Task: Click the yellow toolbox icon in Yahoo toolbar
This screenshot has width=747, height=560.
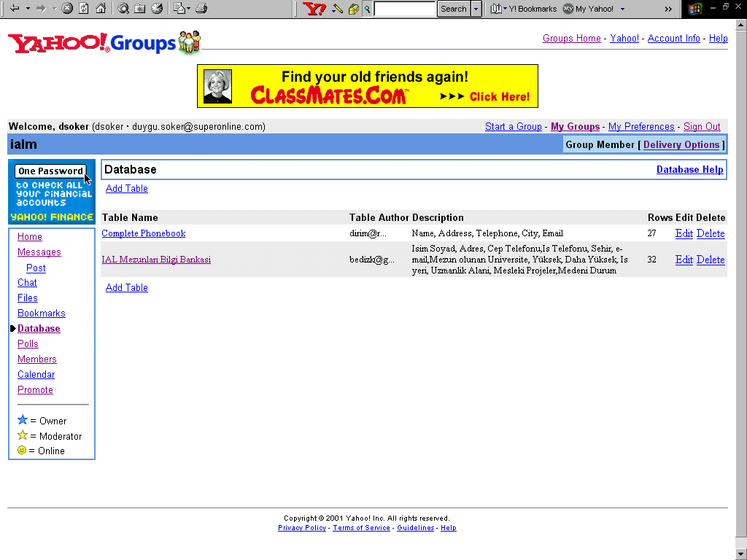Action: [354, 9]
